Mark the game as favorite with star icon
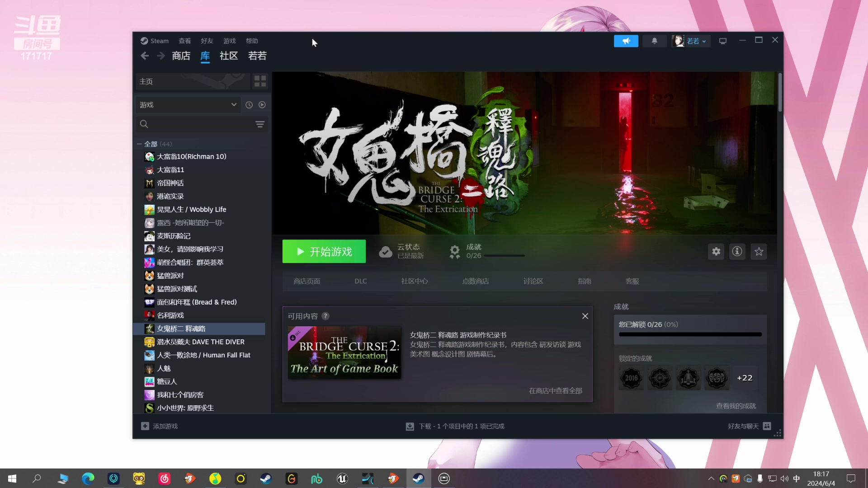This screenshot has height=488, width=868. click(x=759, y=252)
